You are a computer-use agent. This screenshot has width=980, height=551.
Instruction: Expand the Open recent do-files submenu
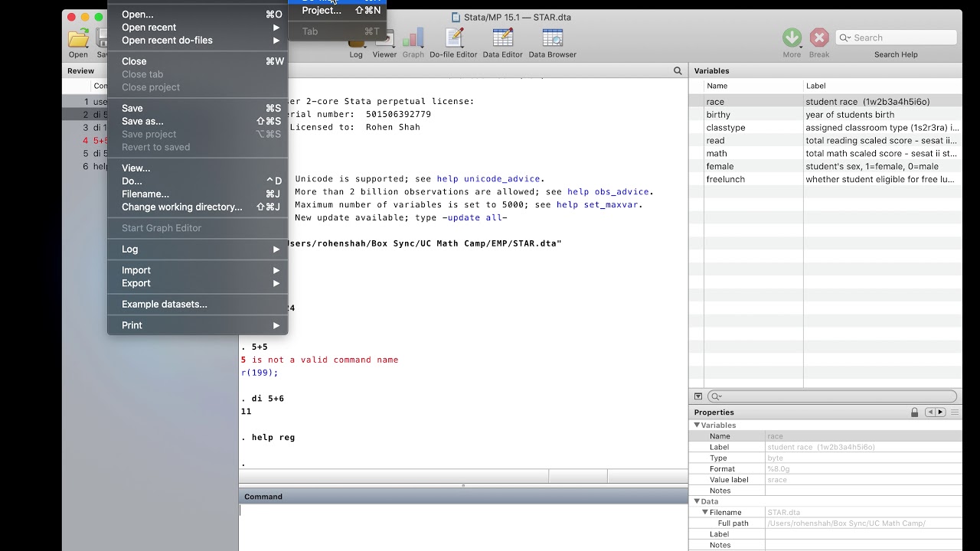[x=198, y=40]
